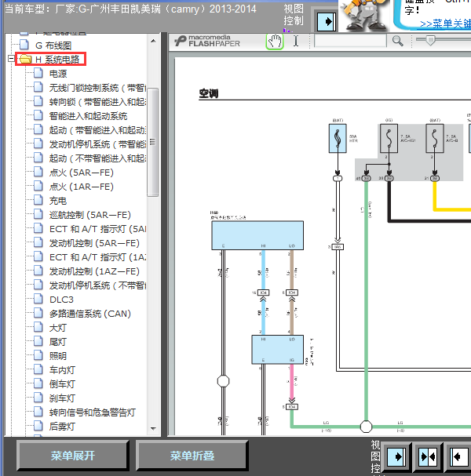
Task: Click the page icon beside 电源
Action: point(38,73)
